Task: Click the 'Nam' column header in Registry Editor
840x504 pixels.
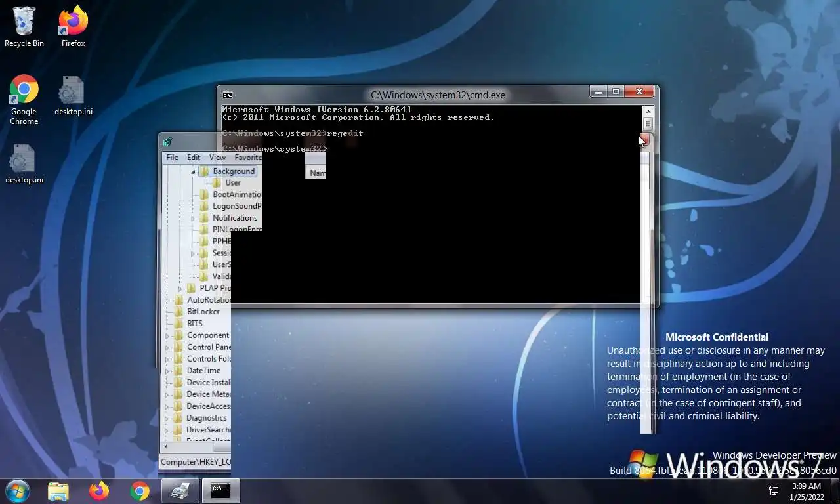Action: pyautogui.click(x=315, y=173)
